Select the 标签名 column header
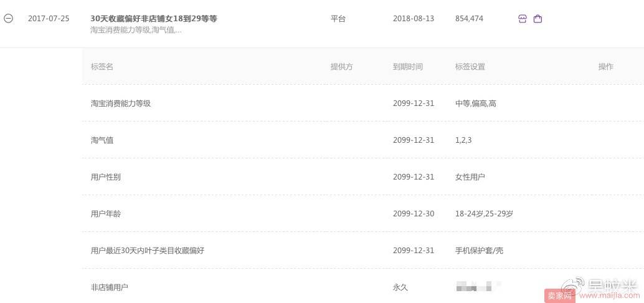This screenshot has width=644, height=303. [x=102, y=67]
